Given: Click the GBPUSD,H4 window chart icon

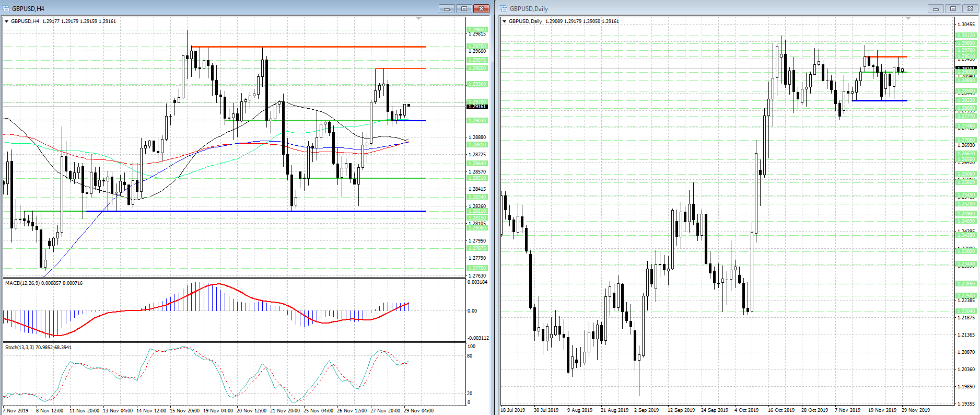Looking at the screenshot, I should coord(5,8).
